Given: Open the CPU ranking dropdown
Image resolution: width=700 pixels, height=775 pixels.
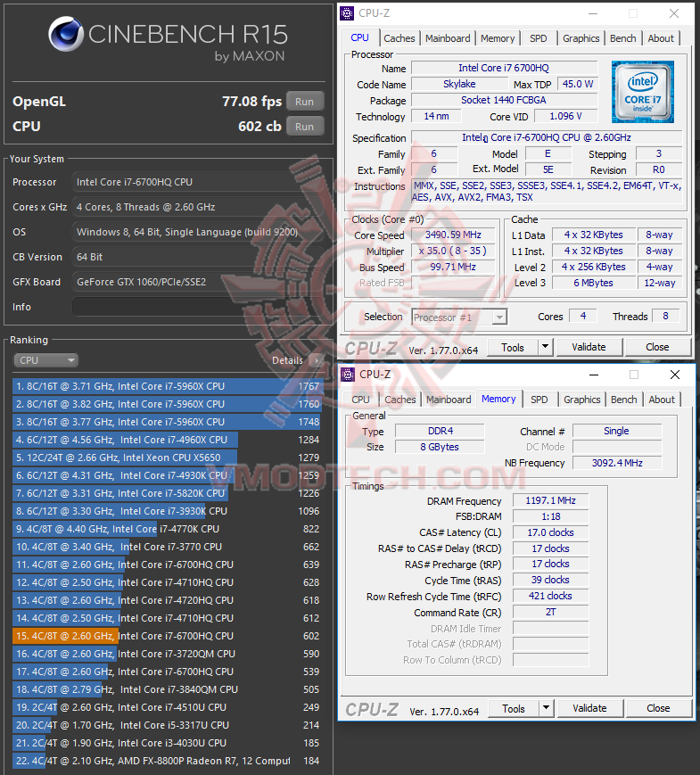Looking at the screenshot, I should click(x=46, y=360).
